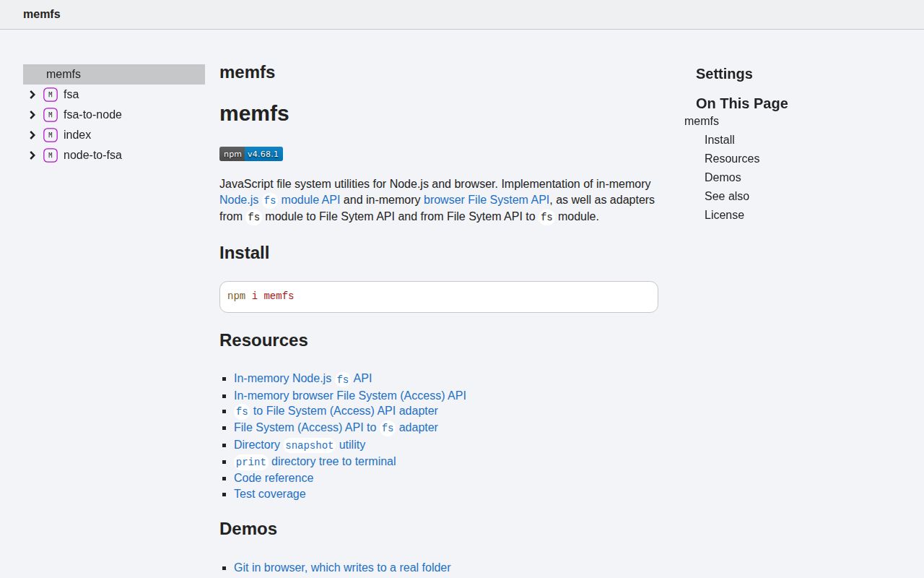Screen dimensions: 924x578
Task: Click the small memfs page title heading
Action: click(248, 72)
